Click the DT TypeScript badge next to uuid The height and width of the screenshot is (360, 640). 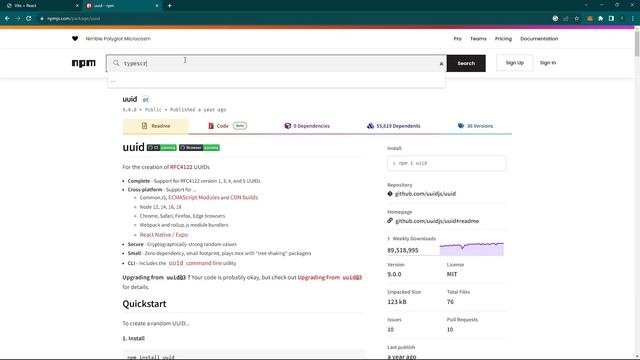pos(146,100)
